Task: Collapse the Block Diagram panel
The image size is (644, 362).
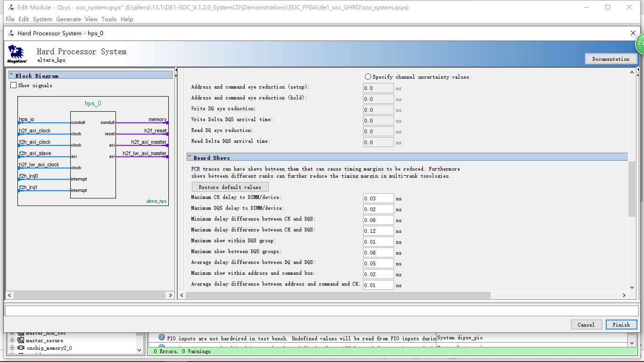Action: 11,75
